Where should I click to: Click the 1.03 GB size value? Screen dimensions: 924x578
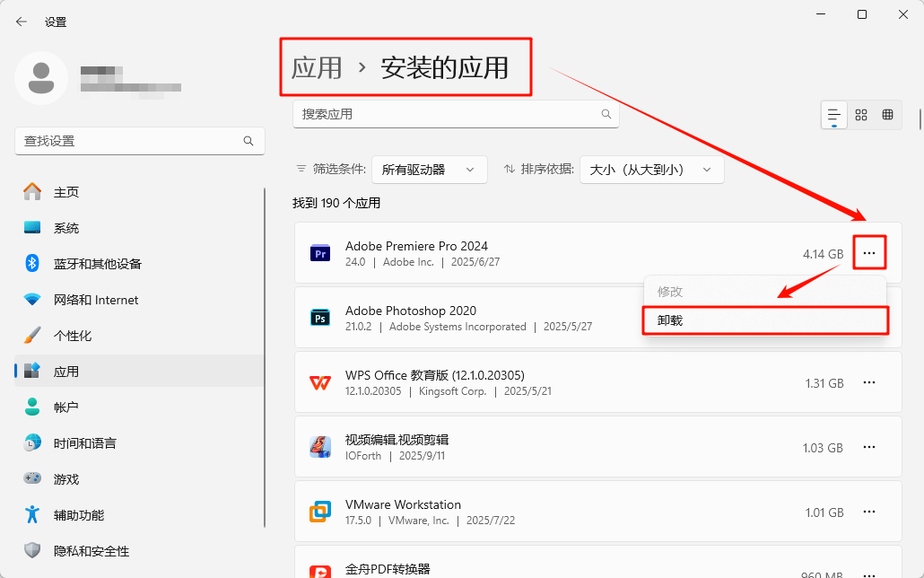tap(823, 448)
